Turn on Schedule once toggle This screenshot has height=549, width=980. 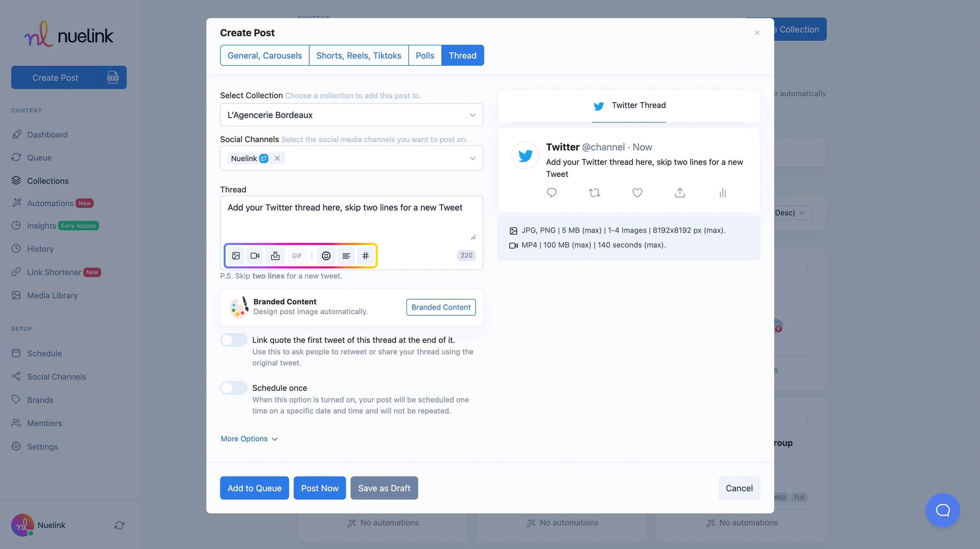234,388
